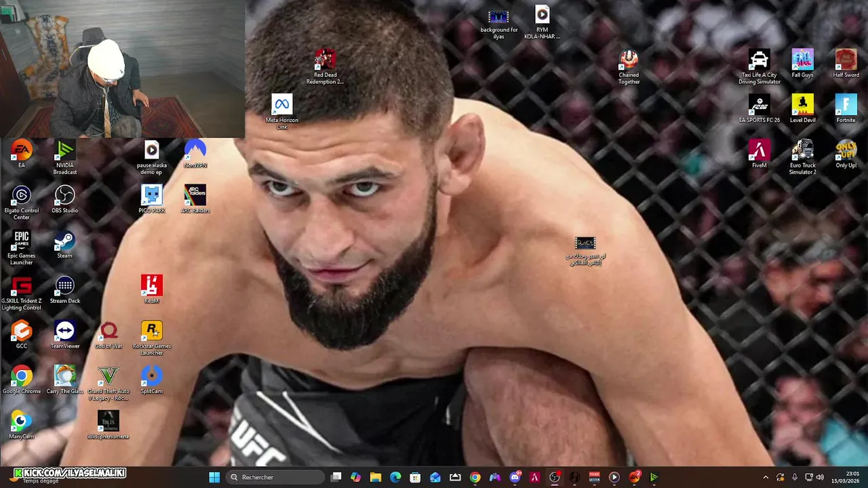Select the Half Sword desktop icon
Image resolution: width=868 pixels, height=488 pixels.
click(846, 64)
